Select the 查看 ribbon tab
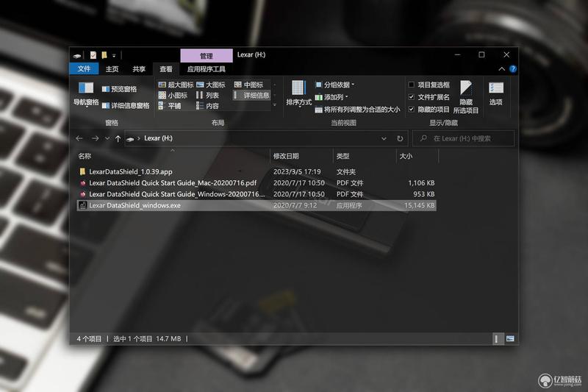This screenshot has width=588, height=392. point(166,69)
